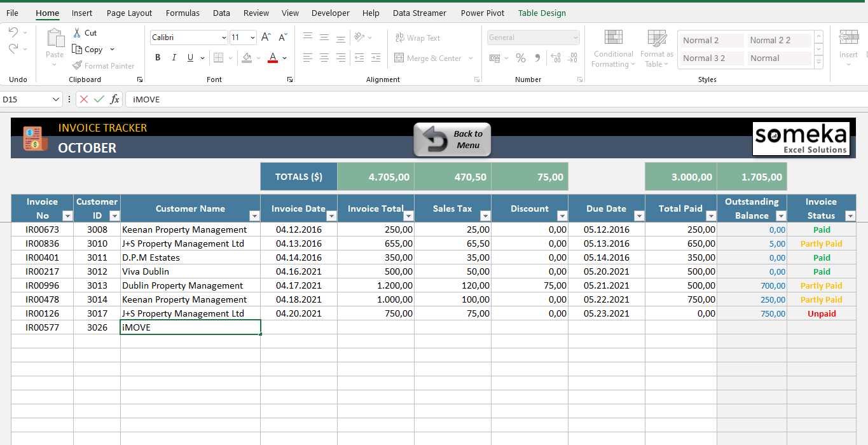Click the Orientation text rotate icon

click(x=360, y=38)
